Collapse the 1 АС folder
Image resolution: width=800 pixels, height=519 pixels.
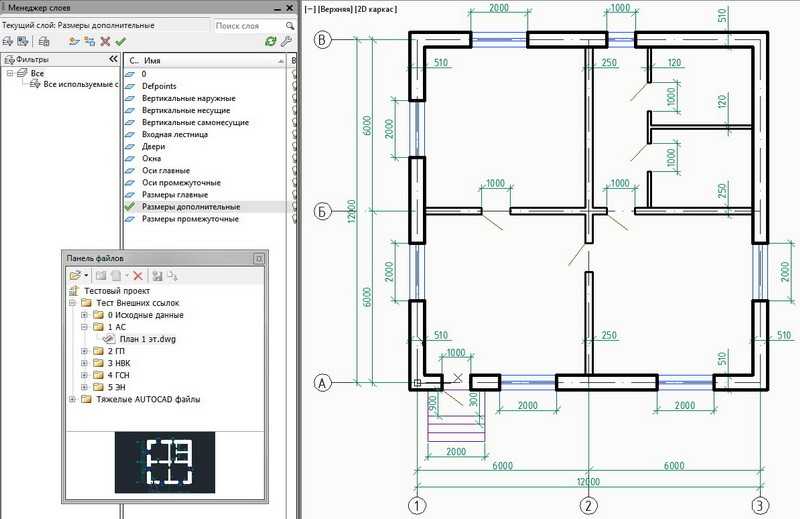click(85, 327)
